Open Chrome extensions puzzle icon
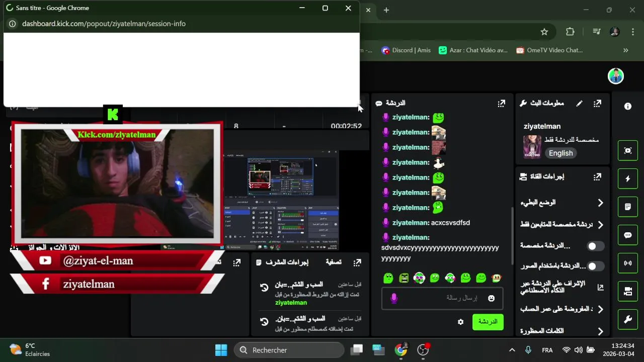 tap(570, 32)
